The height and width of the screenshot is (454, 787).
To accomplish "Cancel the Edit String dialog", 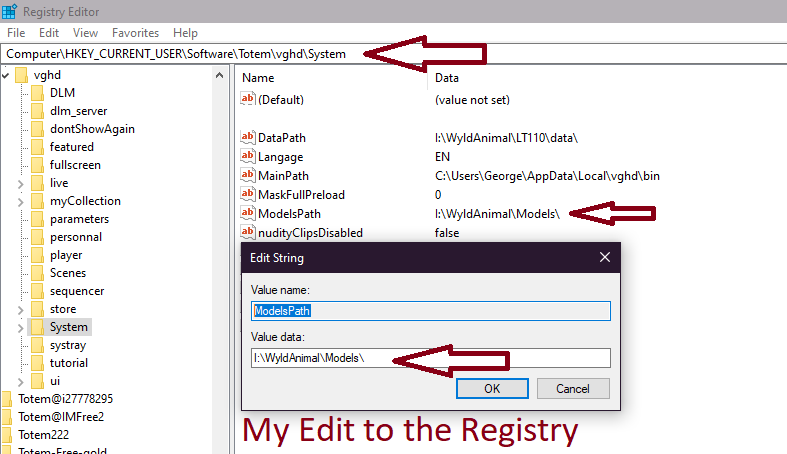I will tap(573, 388).
